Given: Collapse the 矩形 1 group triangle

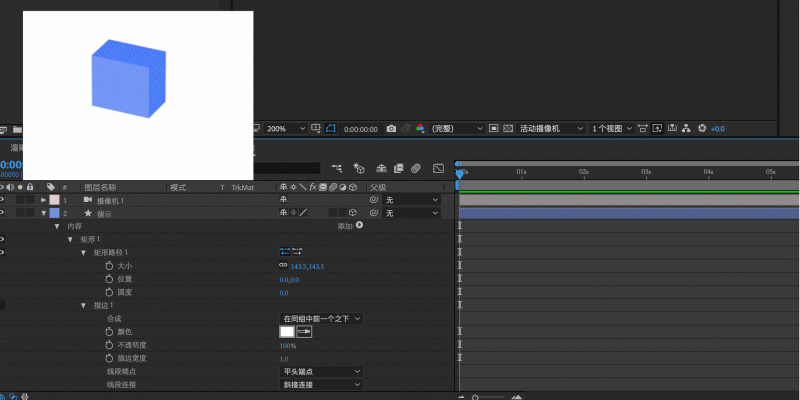Looking at the screenshot, I should click(70, 239).
